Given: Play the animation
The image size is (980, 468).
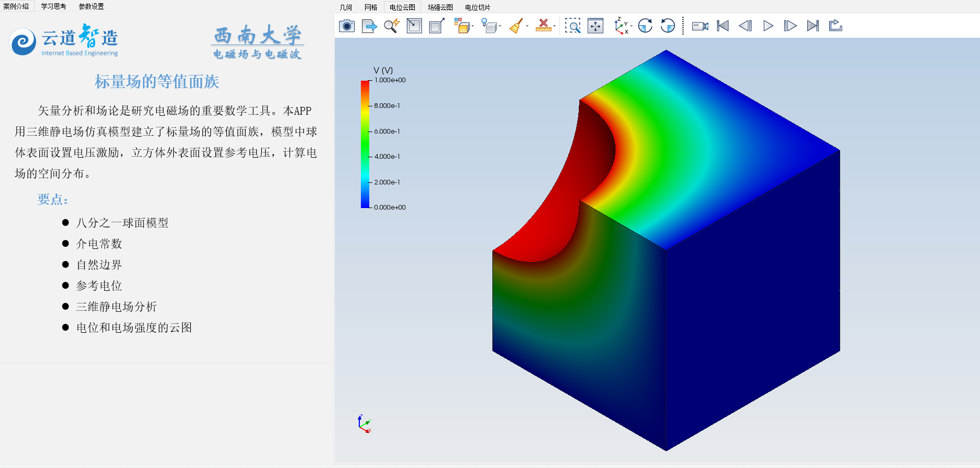Looking at the screenshot, I should (768, 26).
